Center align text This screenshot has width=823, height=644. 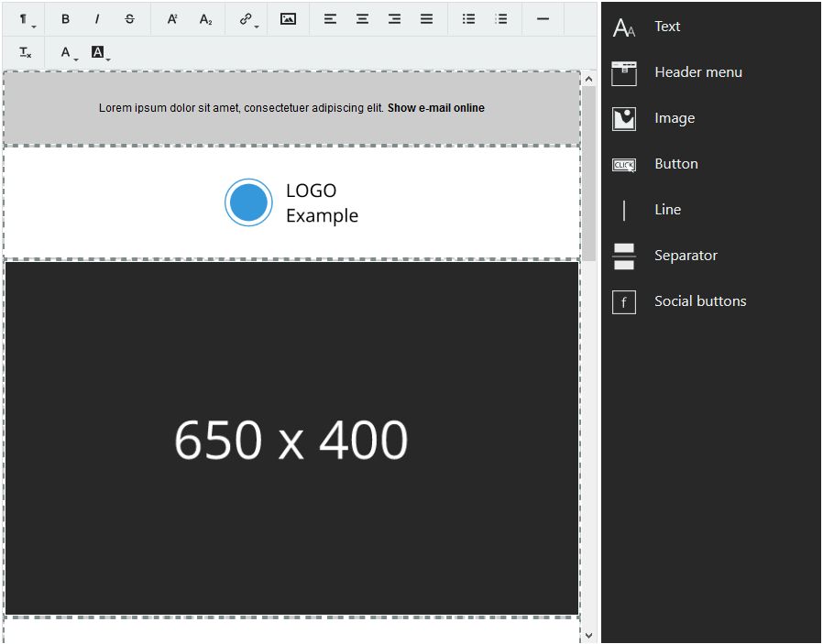point(362,19)
